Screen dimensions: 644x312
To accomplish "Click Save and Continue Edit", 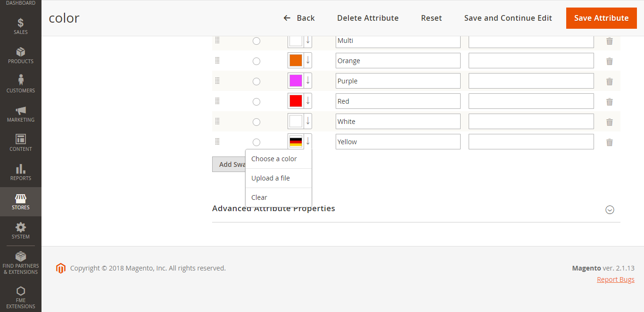I will point(508,18).
